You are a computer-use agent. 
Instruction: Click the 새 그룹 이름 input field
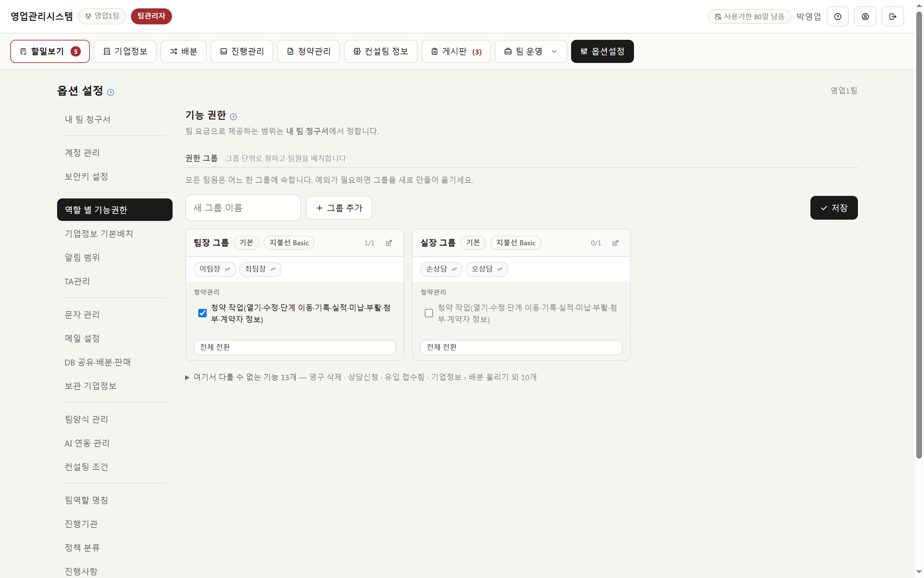click(x=243, y=208)
